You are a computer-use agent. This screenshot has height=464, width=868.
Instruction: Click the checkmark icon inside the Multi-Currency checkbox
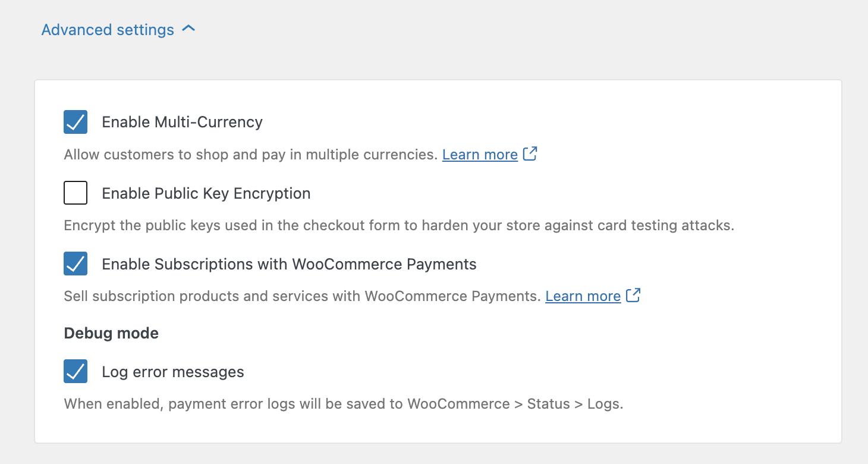tap(75, 122)
